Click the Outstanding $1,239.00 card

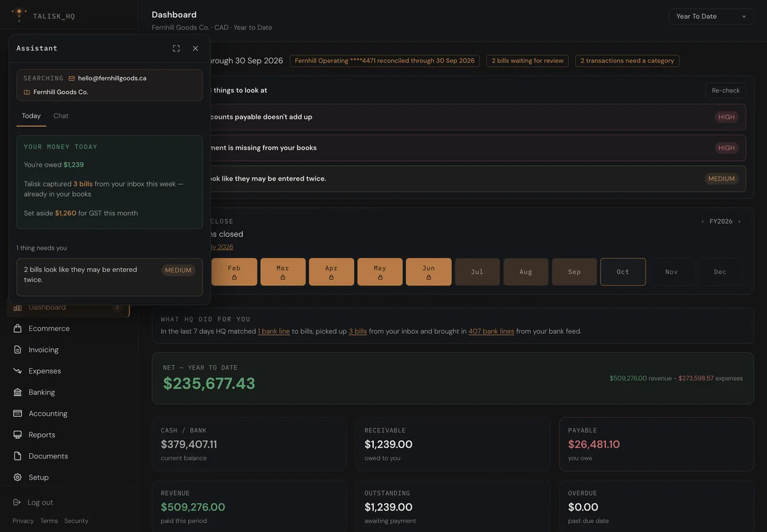(x=453, y=506)
